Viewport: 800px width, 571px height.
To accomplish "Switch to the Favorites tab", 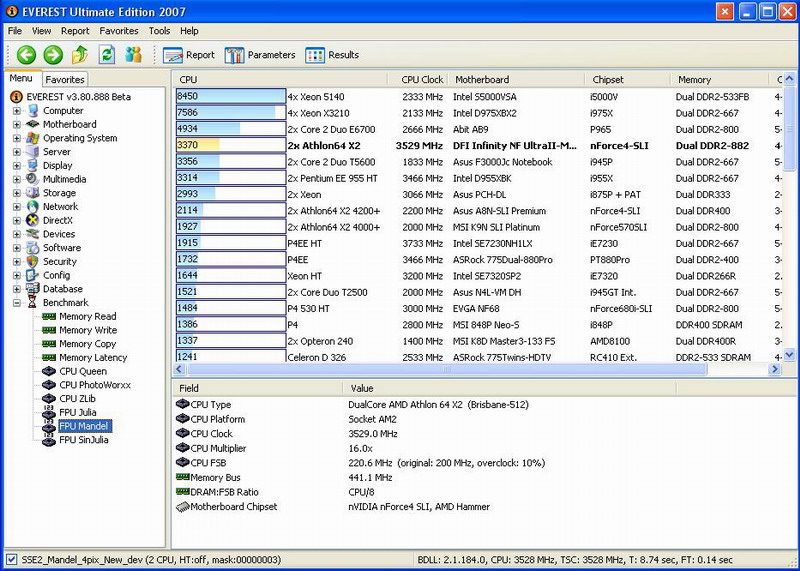I will tap(65, 79).
